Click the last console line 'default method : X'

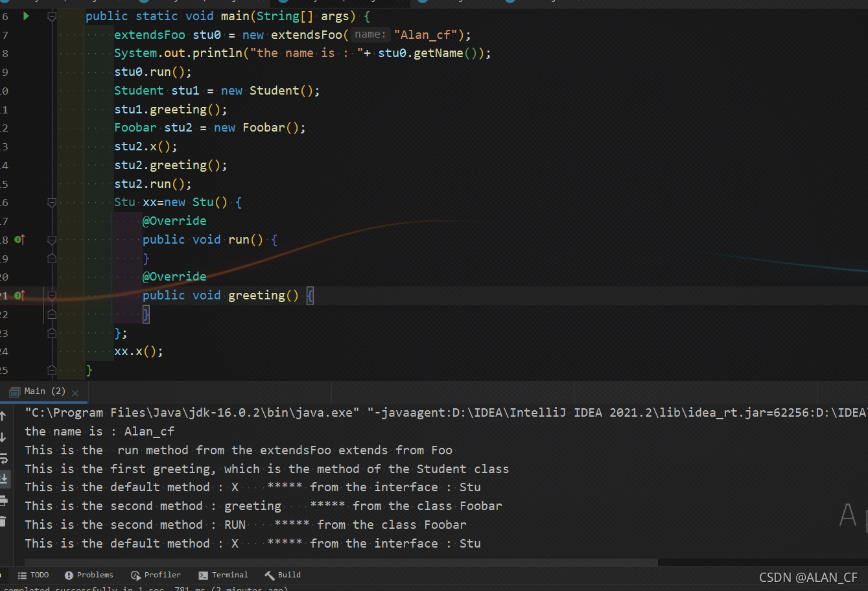[253, 544]
